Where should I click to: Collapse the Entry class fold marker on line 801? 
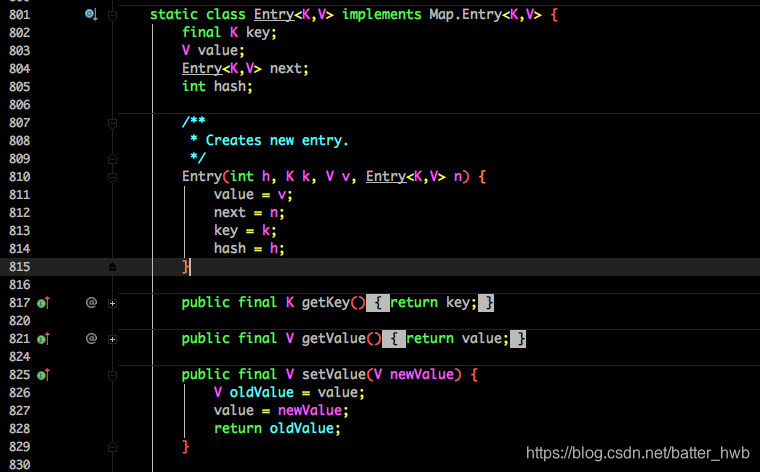point(112,16)
